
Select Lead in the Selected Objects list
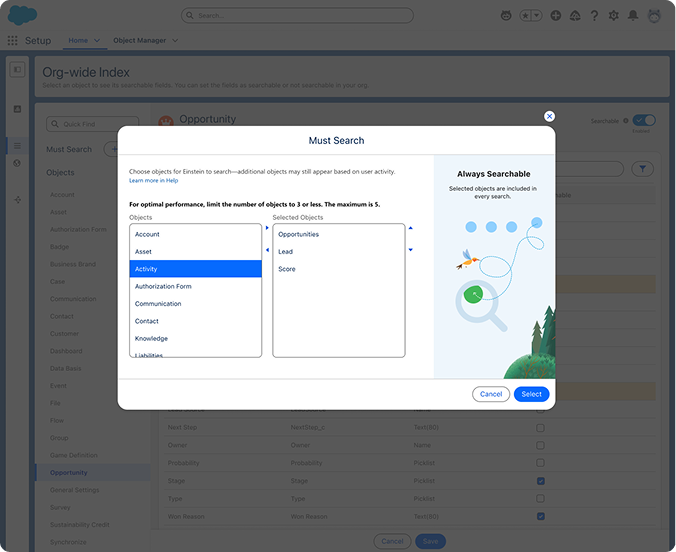pos(286,252)
